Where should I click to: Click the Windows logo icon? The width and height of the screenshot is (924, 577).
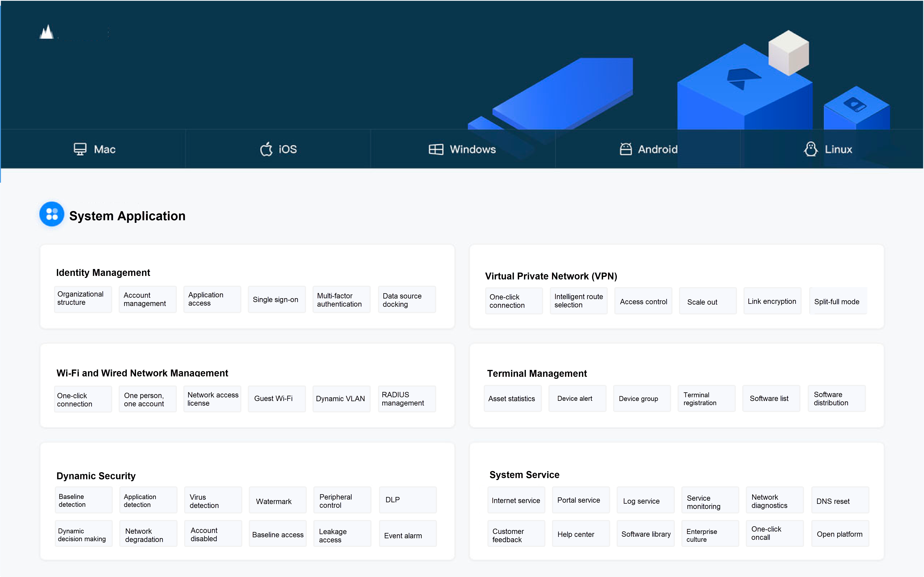click(436, 149)
